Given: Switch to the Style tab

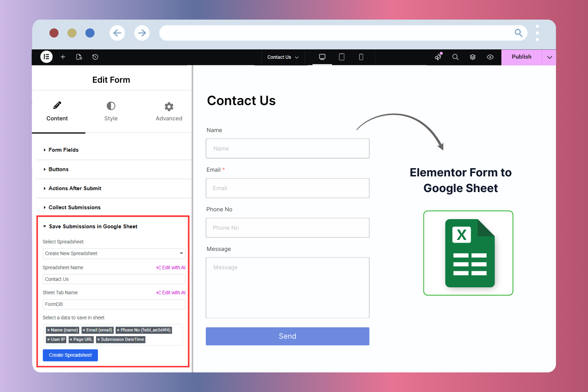Looking at the screenshot, I should pyautogui.click(x=111, y=111).
